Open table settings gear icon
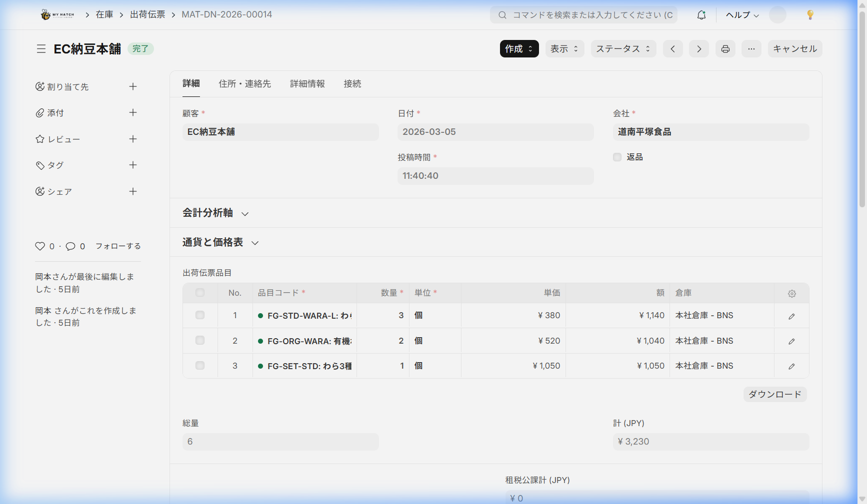The height and width of the screenshot is (504, 867). coord(791,294)
